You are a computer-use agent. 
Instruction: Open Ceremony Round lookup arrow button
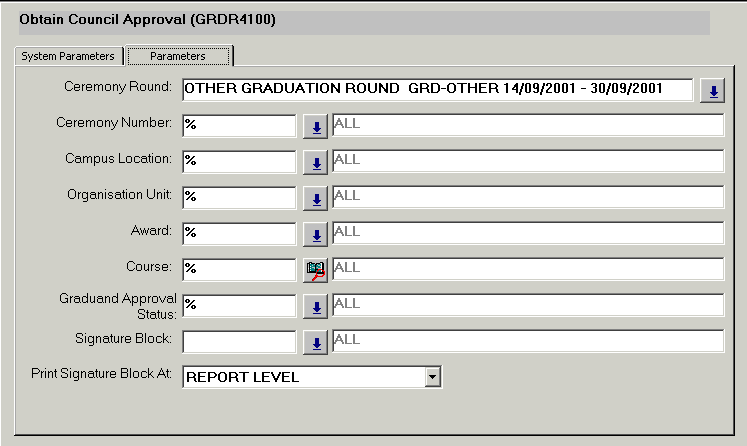(x=712, y=91)
